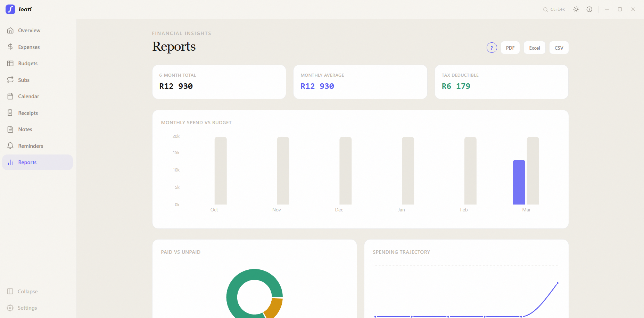This screenshot has height=318, width=644.
Task: Click the Tax Deductible value R6 179
Action: 456,86
